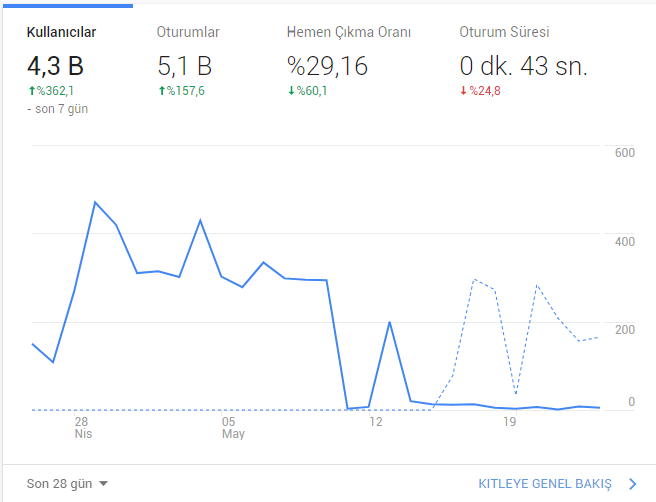Click the first peak of the dashed line
This screenshot has height=502, width=656.
coord(474,280)
